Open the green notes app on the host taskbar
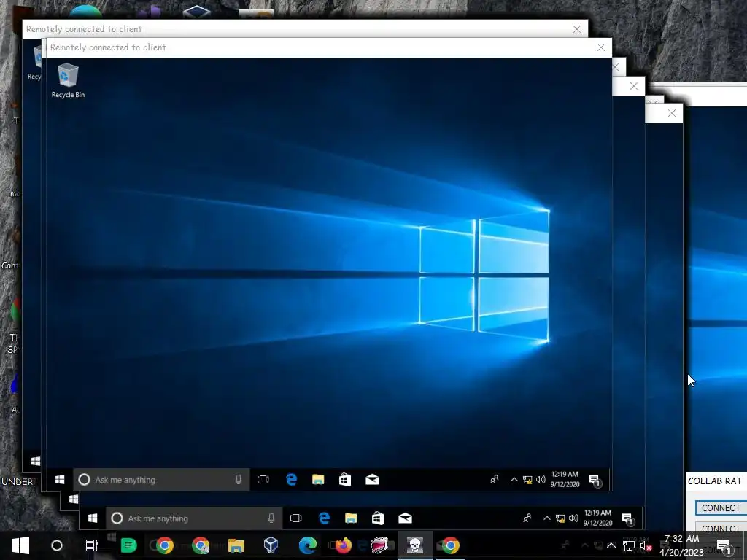Screen dimensions: 747x560 coord(128,545)
